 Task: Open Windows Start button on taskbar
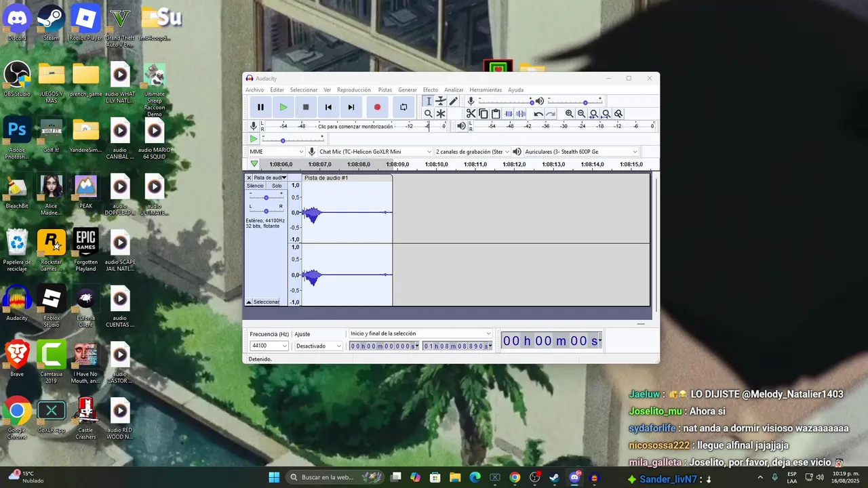(x=274, y=477)
